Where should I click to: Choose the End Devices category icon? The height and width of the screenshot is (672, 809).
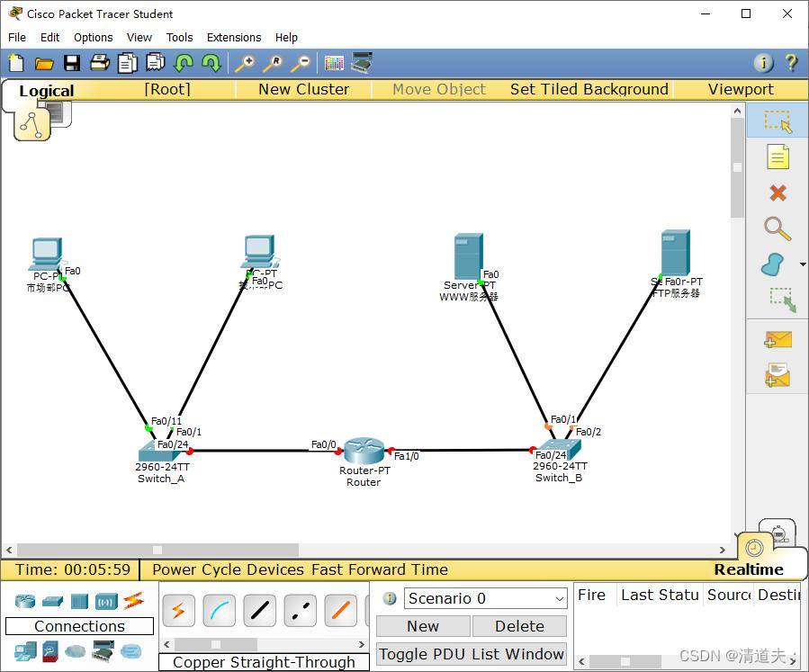(25, 651)
